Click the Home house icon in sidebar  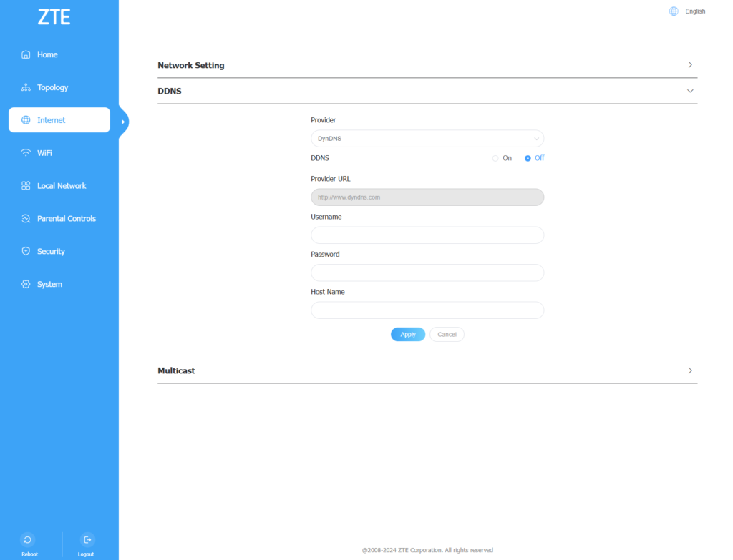click(x=26, y=55)
